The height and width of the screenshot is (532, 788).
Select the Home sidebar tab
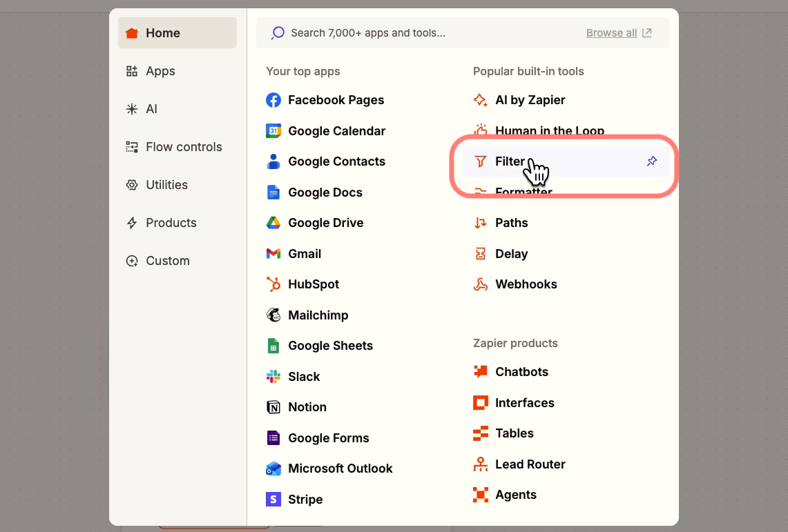pos(177,33)
